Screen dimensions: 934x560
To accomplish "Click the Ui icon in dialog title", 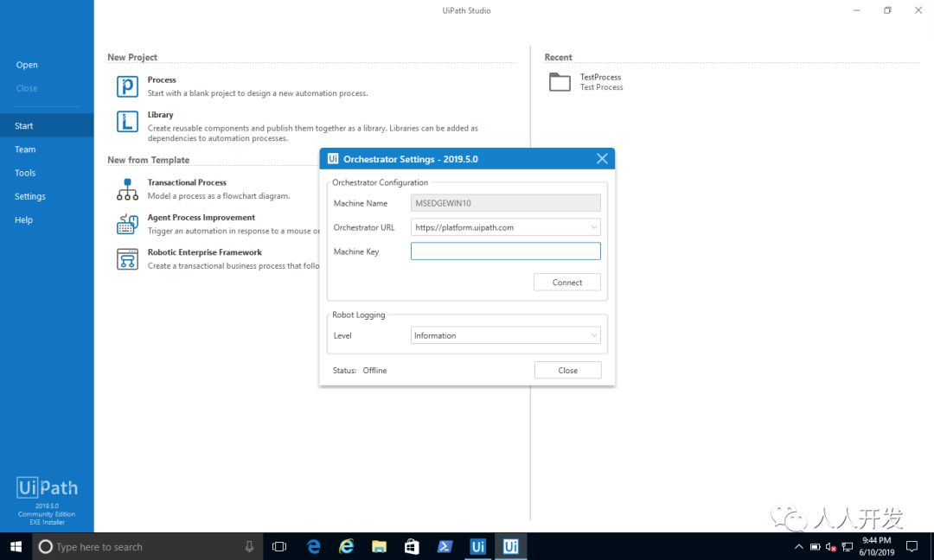I will coord(333,159).
